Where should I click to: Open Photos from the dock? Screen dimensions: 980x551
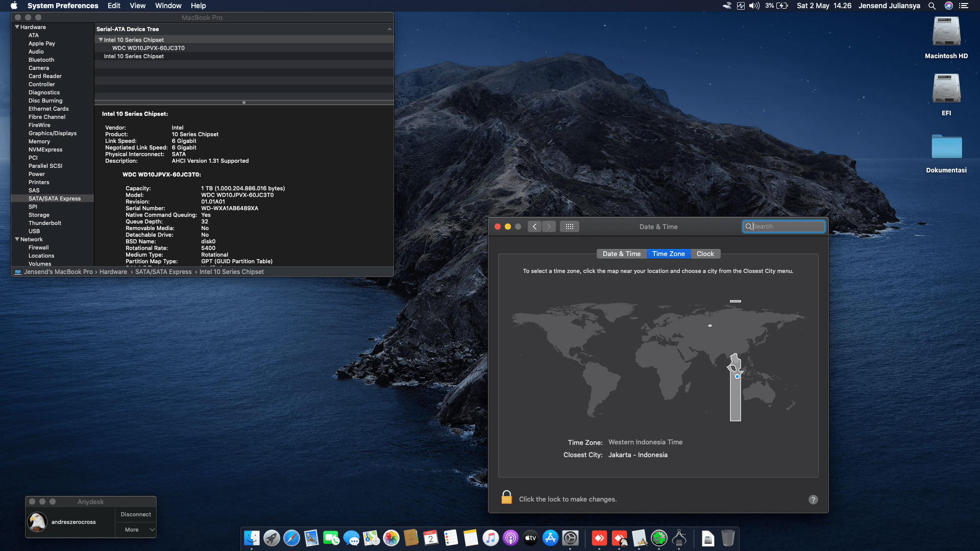pyautogui.click(x=391, y=538)
